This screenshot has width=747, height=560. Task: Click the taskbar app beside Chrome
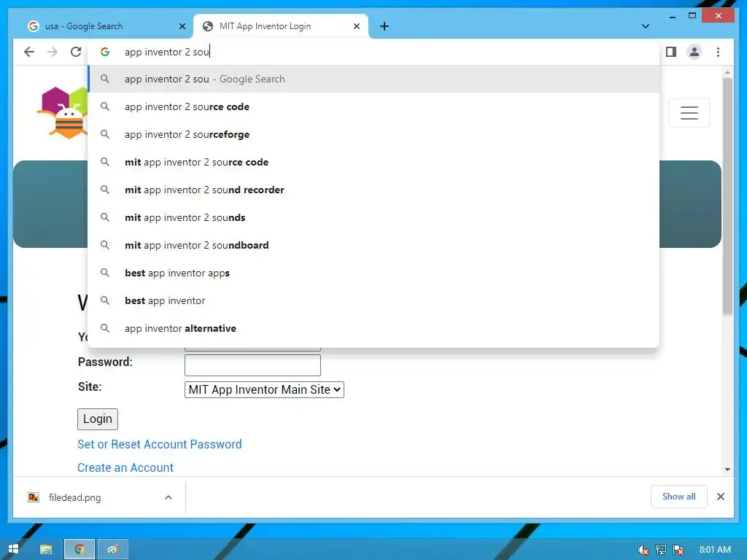[x=113, y=549]
